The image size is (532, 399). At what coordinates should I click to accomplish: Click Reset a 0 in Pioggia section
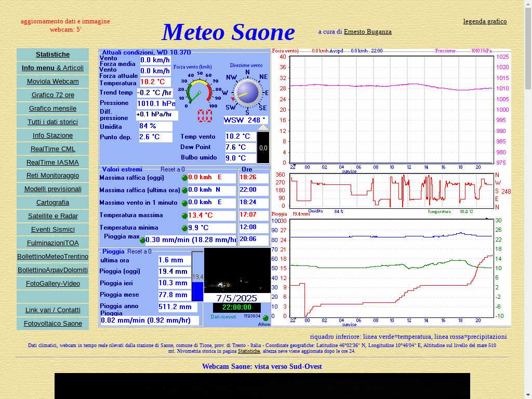(139, 251)
